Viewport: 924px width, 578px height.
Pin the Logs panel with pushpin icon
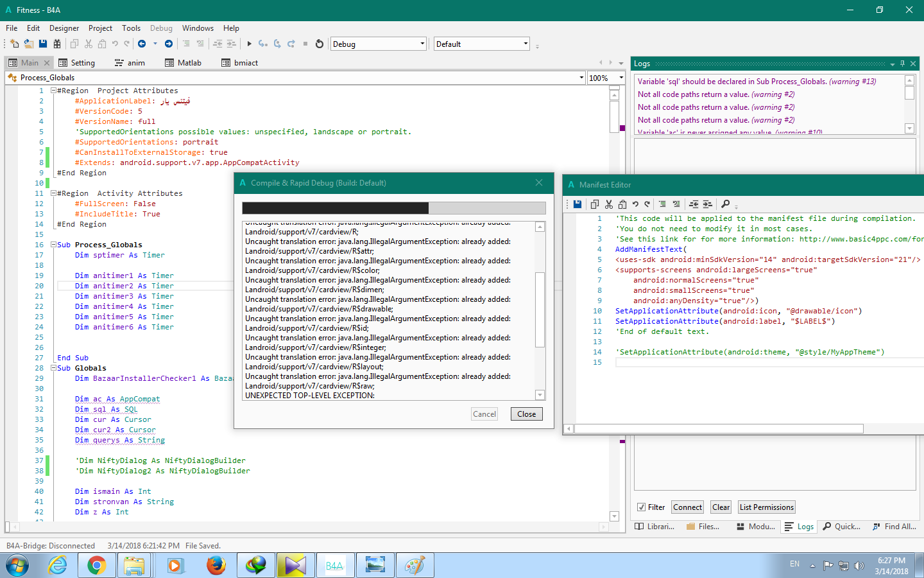902,64
